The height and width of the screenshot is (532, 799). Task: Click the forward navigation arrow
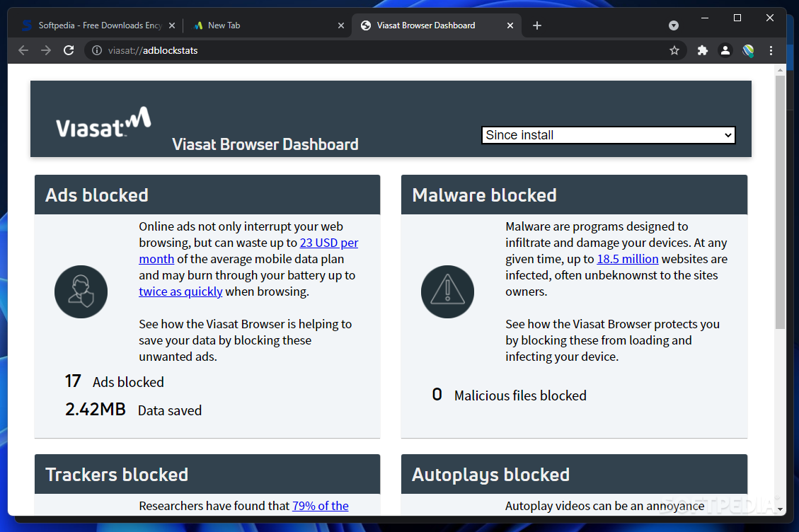point(46,50)
